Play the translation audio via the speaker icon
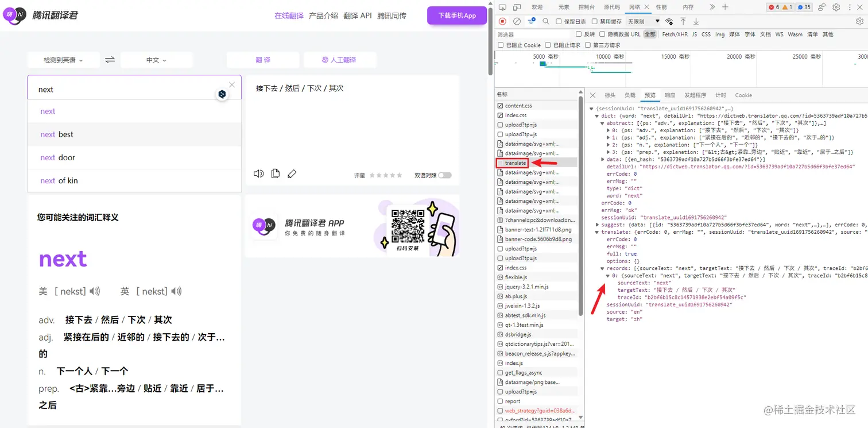Viewport: 868px width, 428px height. coord(259,173)
